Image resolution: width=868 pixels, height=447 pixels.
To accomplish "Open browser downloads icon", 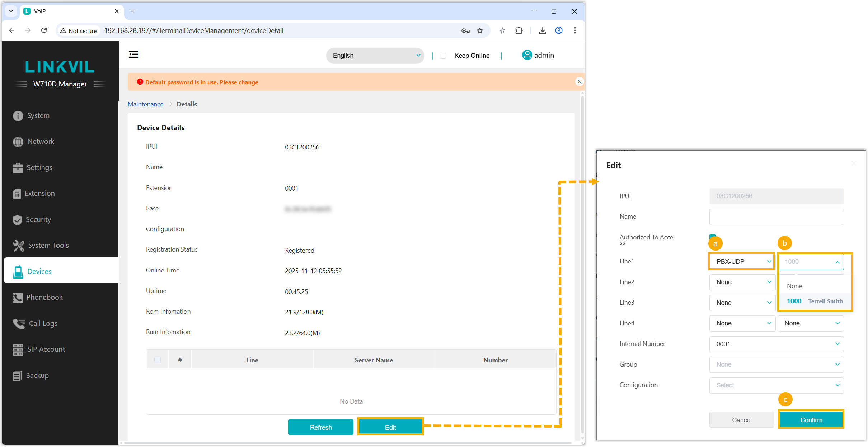I will 543,31.
